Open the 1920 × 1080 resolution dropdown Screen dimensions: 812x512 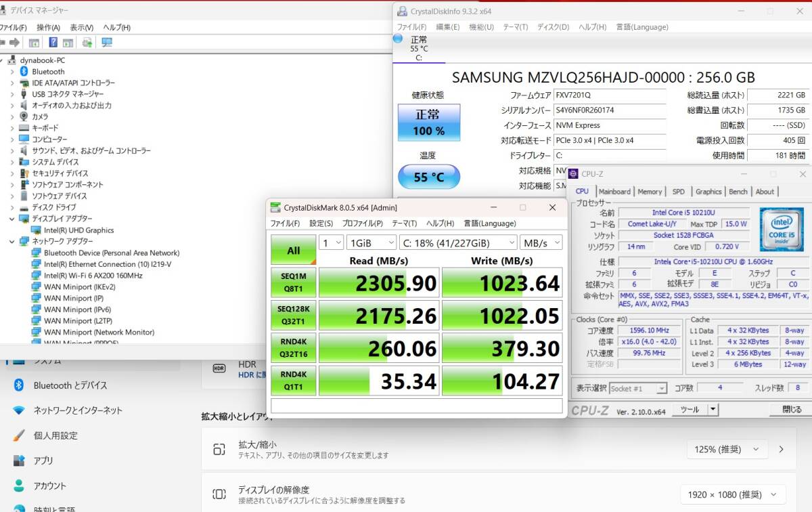point(733,494)
